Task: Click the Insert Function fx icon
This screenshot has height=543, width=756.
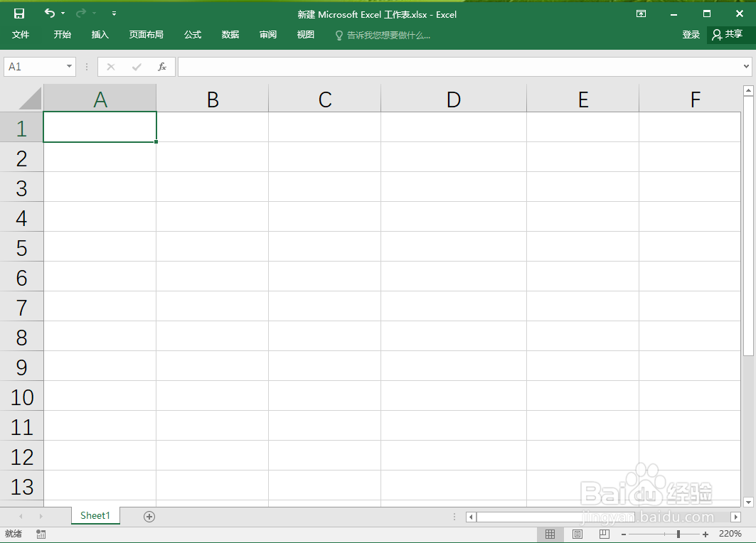Action: (162, 67)
